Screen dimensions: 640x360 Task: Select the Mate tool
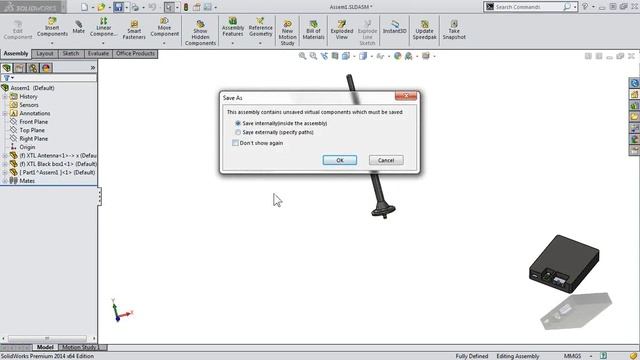tap(78, 27)
